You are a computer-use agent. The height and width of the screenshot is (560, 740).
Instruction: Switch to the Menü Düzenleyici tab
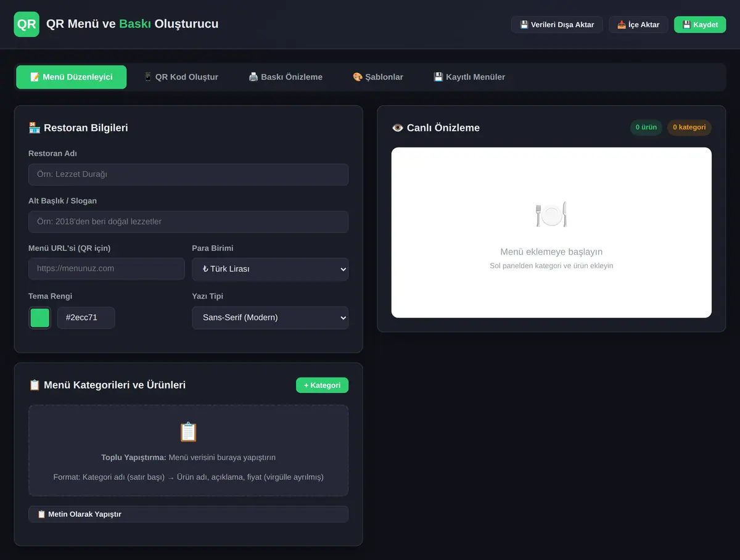pyautogui.click(x=72, y=77)
